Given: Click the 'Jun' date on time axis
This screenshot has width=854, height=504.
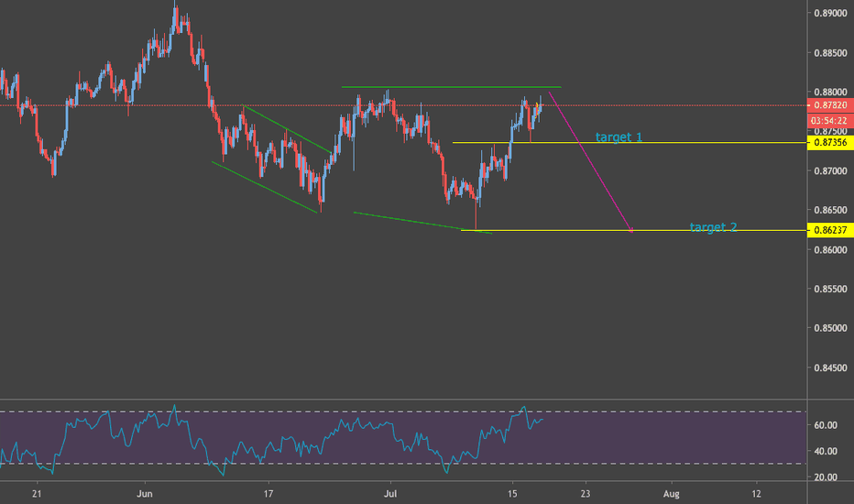Looking at the screenshot, I should pyautogui.click(x=145, y=494).
